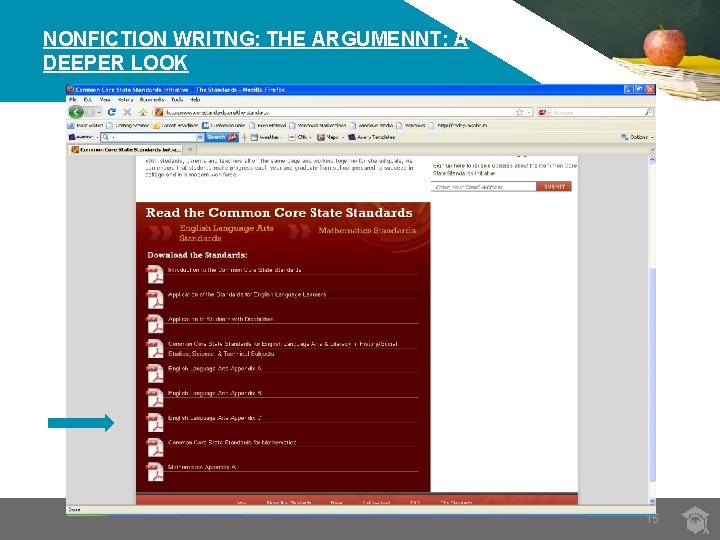
Task: Open the Avery Templates toolbar icon
Action: (352, 137)
